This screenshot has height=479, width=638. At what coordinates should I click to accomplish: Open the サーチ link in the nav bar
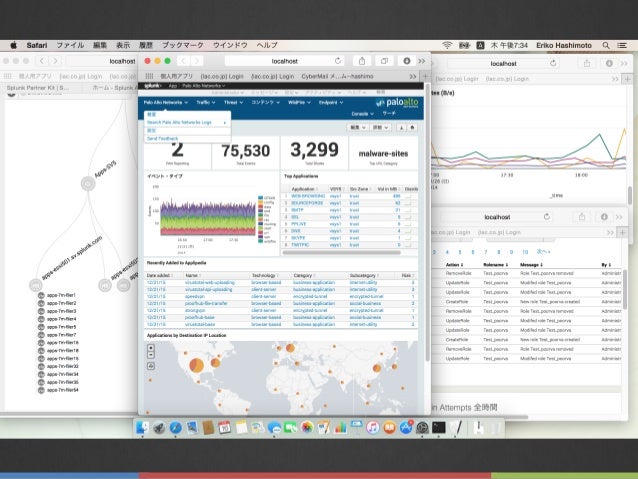point(389,114)
